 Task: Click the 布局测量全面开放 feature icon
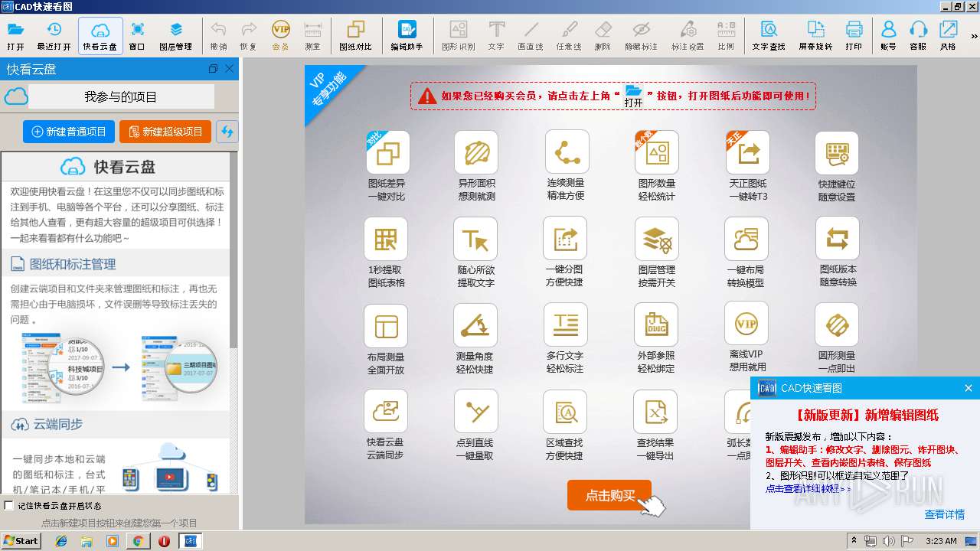(386, 326)
